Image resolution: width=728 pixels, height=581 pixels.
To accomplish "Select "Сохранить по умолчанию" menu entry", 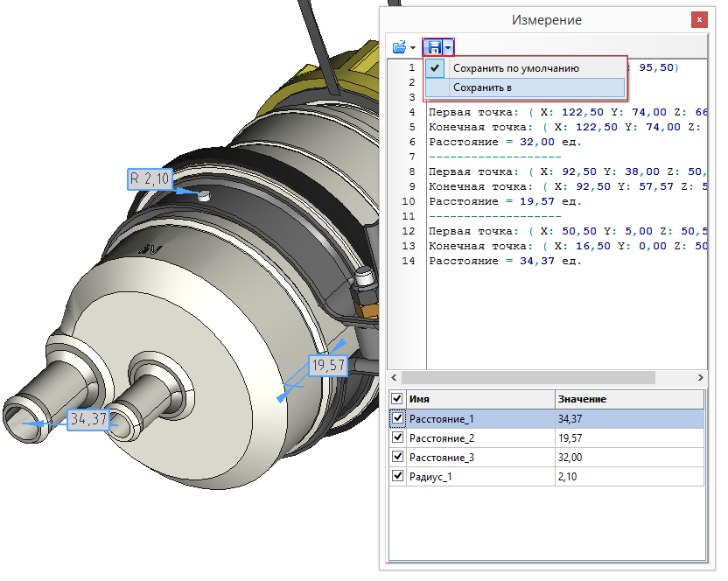I will tap(515, 68).
